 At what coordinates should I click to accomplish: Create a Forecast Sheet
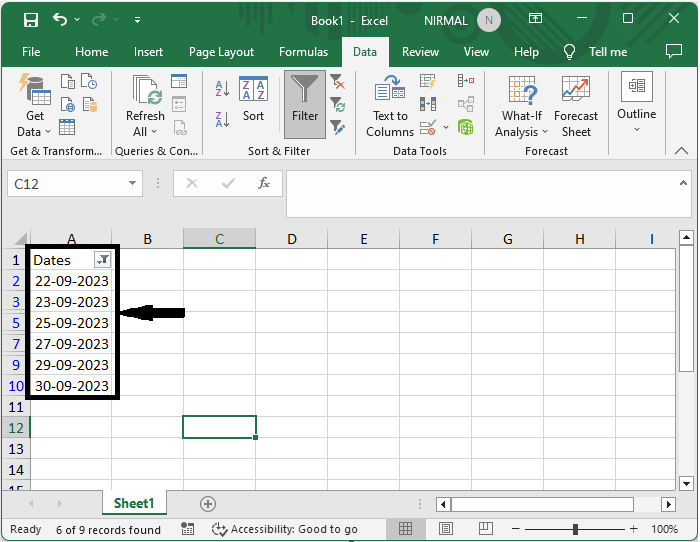576,105
